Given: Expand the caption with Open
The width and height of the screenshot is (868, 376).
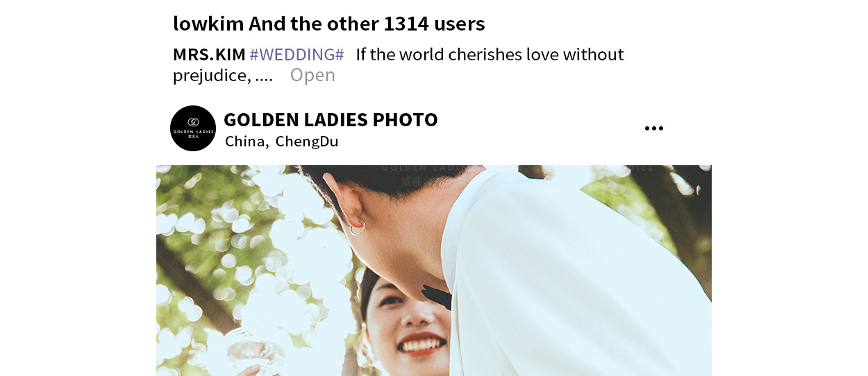Looking at the screenshot, I should pyautogui.click(x=312, y=75).
